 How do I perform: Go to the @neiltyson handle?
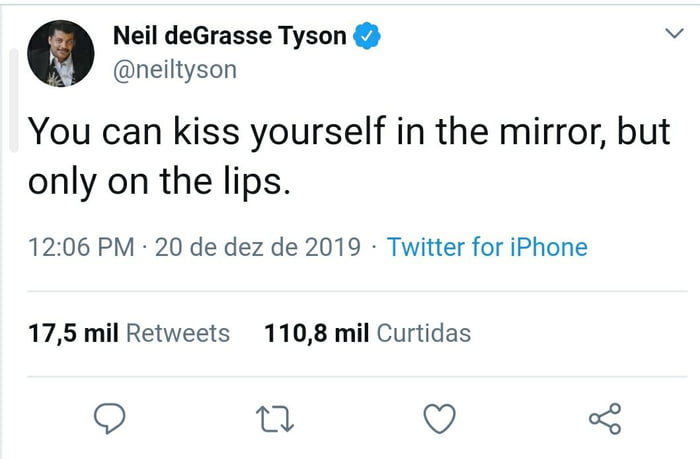(175, 72)
